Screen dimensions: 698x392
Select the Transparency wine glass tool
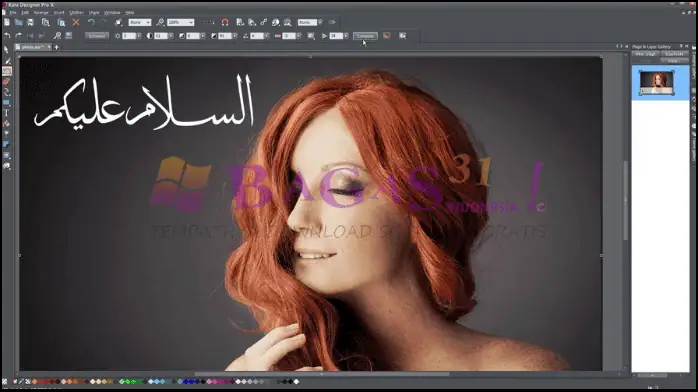pos(7,134)
